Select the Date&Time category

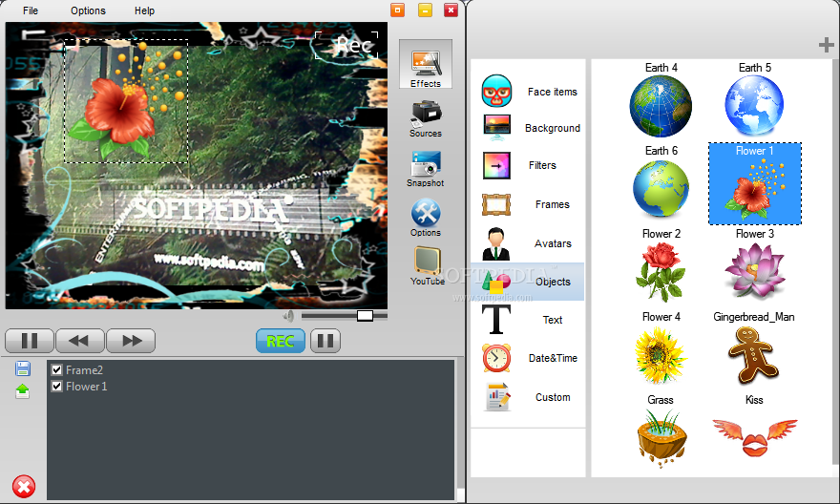pos(528,358)
